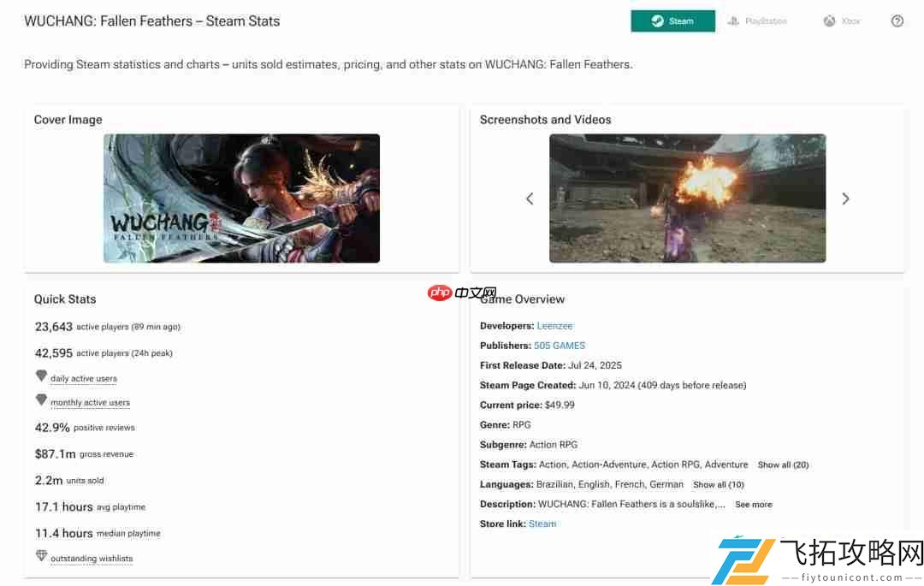Click the Genre: RPG line
Image resolution: width=924 pixels, height=586 pixels.
tap(506, 424)
